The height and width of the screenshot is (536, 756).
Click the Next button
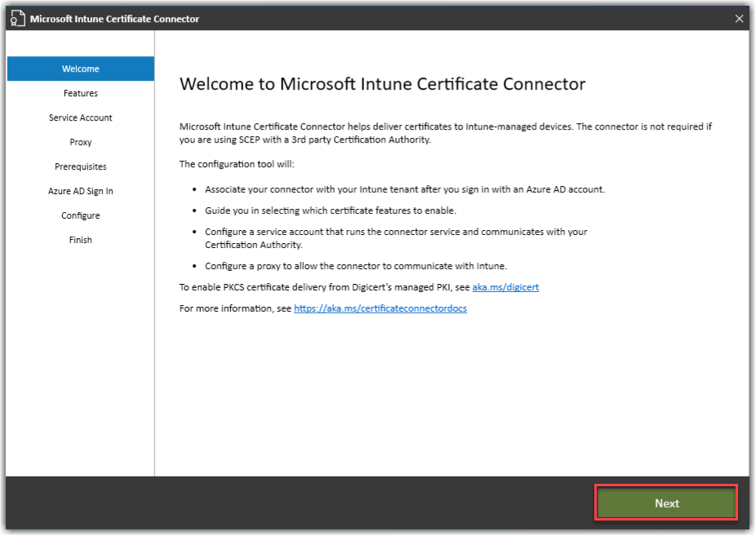pos(666,503)
